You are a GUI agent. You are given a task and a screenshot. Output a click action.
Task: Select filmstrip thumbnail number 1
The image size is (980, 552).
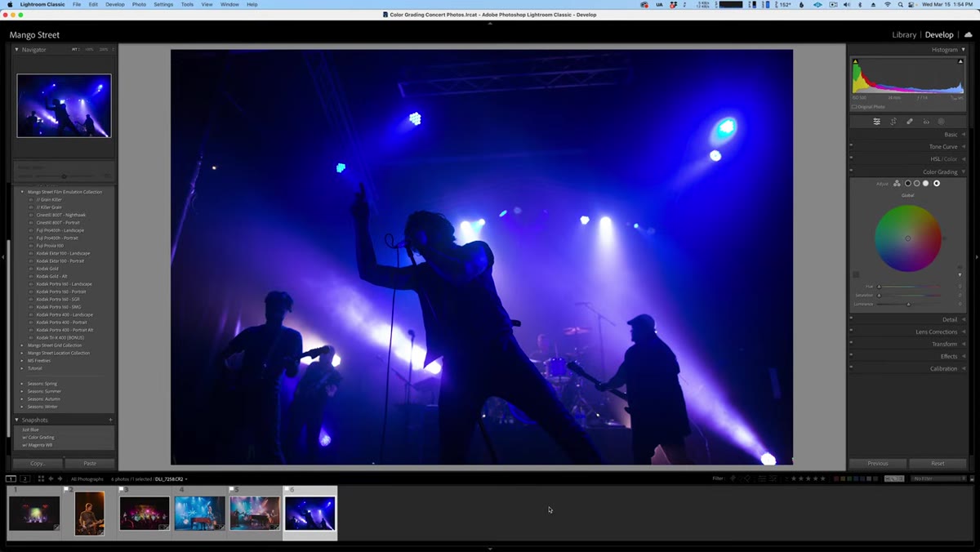(x=34, y=514)
